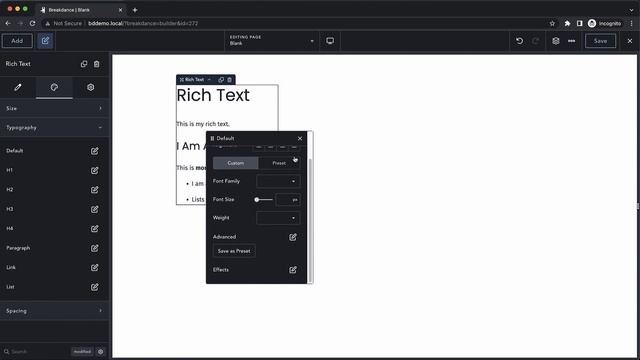Image resolution: width=640 pixels, height=360 pixels.
Task: Redo the last change
Action: tap(536, 41)
